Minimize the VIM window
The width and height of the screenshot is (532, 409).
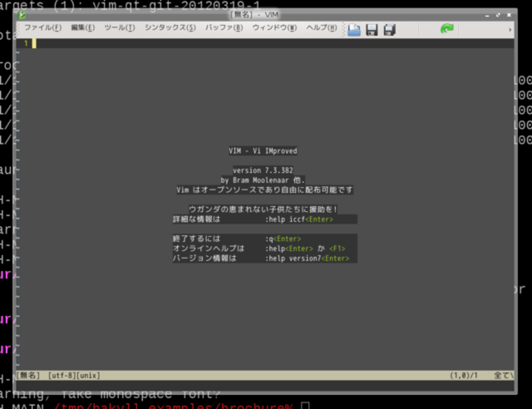coord(487,15)
